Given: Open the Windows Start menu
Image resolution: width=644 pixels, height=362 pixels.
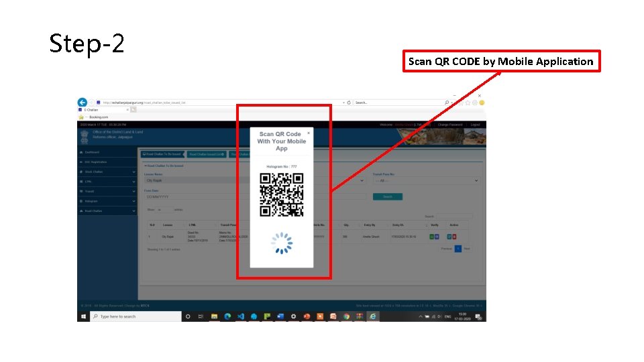Looking at the screenshot, I should click(x=83, y=316).
